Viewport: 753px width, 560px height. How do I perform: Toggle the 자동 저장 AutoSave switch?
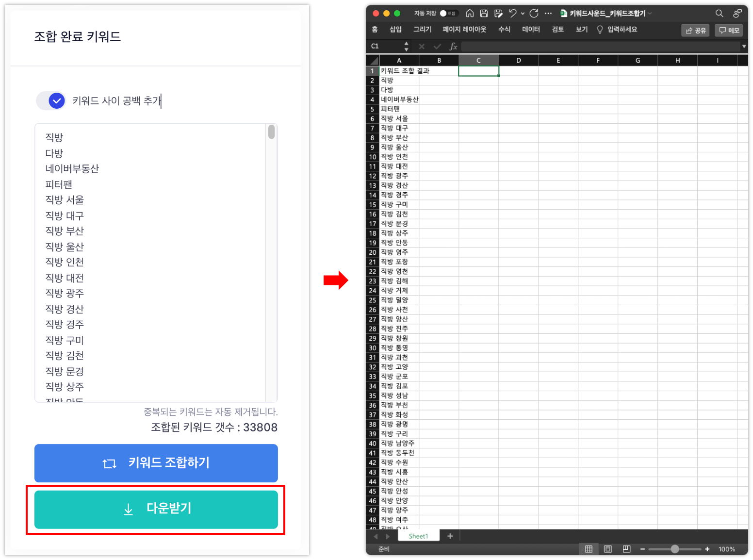448,14
